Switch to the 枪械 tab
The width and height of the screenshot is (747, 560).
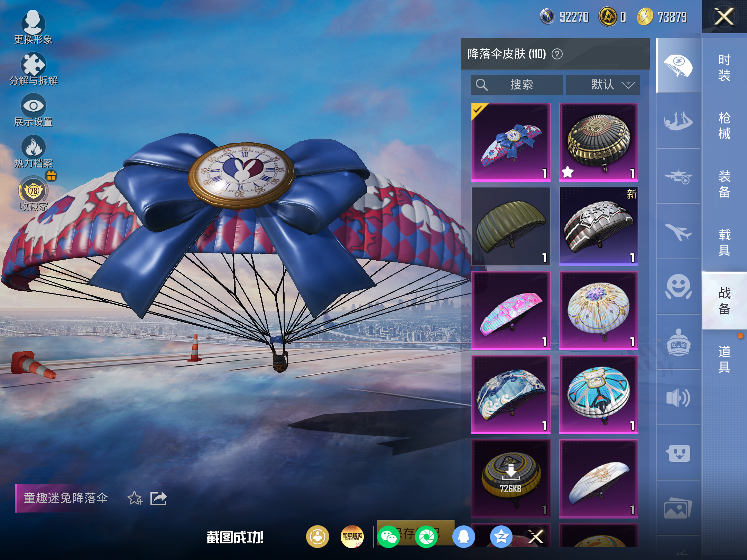point(724,126)
